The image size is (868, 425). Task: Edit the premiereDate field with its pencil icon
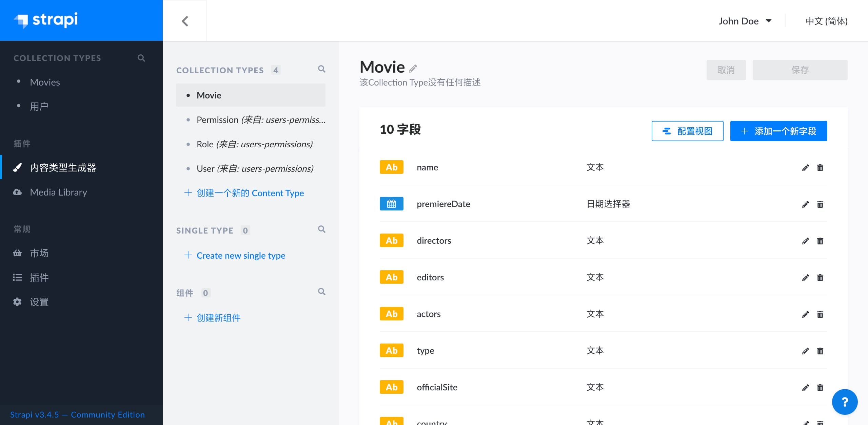pyautogui.click(x=805, y=204)
